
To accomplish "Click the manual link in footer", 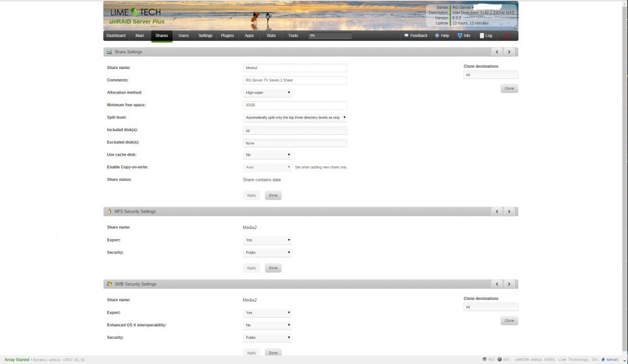I will (612, 360).
